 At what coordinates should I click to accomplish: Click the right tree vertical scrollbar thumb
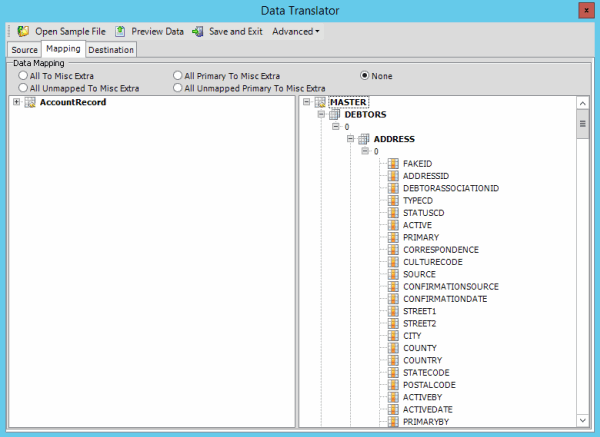pyautogui.click(x=582, y=124)
